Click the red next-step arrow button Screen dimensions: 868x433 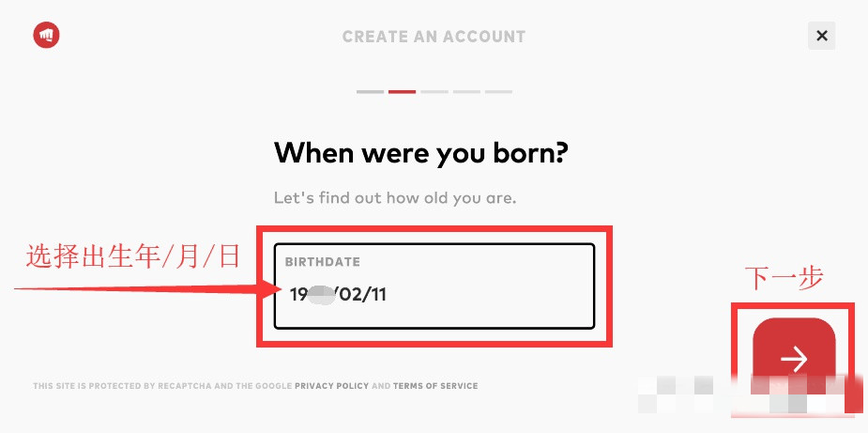coord(794,359)
